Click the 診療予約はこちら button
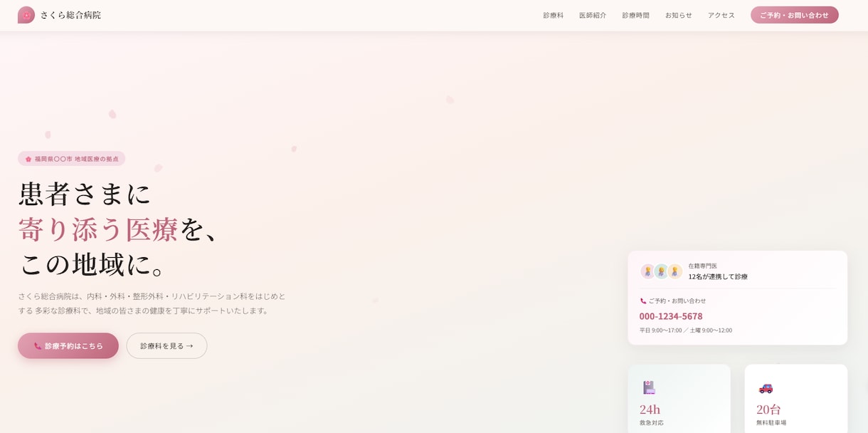 [x=68, y=345]
